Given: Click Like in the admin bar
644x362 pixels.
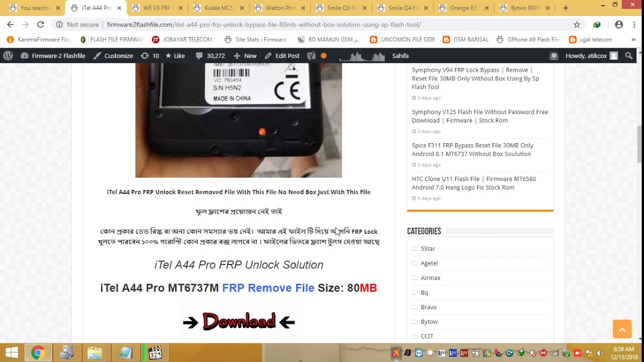Looking at the screenshot, I should (175, 56).
